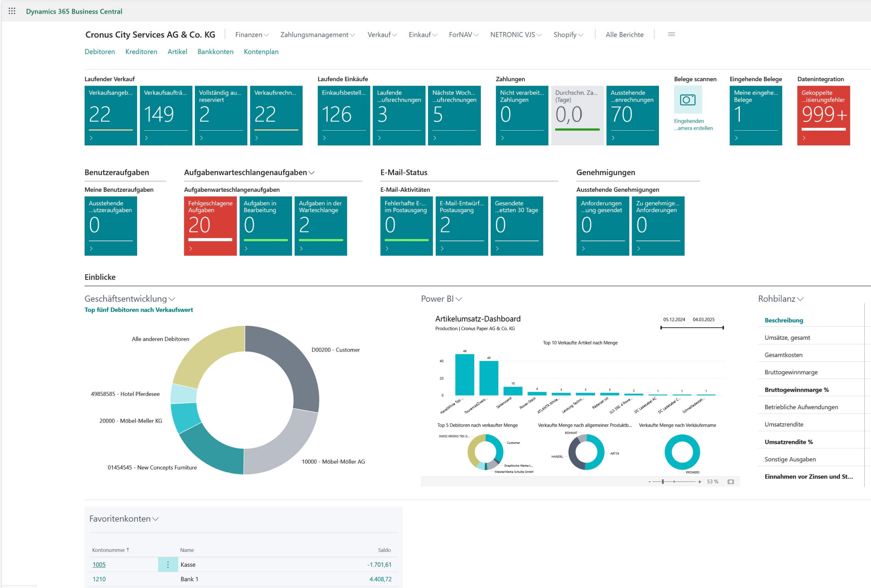Click the Power BI zoom slider handle
The image size is (871, 588).
tap(663, 482)
